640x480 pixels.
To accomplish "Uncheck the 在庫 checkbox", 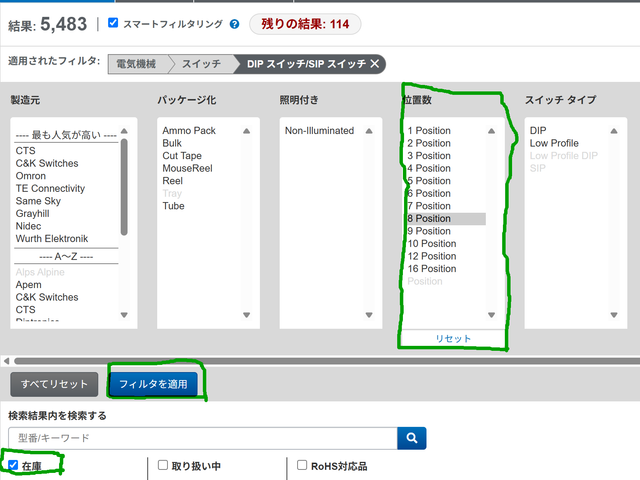I will [13, 465].
